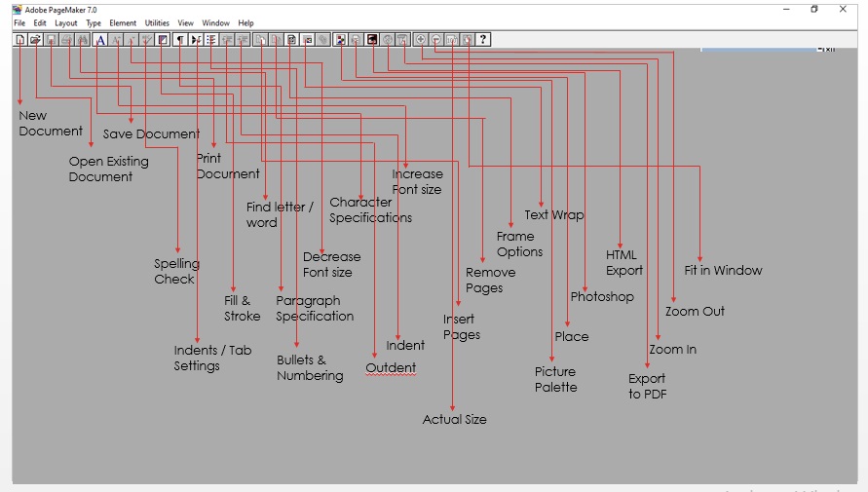Click the Increase font size icon
Viewport: 868px width, 492px height.
pos(117,40)
